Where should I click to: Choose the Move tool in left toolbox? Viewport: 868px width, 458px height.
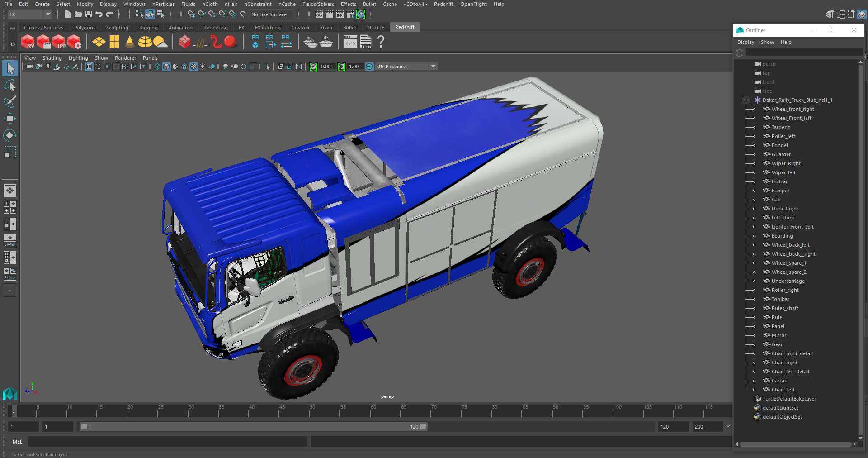point(9,119)
